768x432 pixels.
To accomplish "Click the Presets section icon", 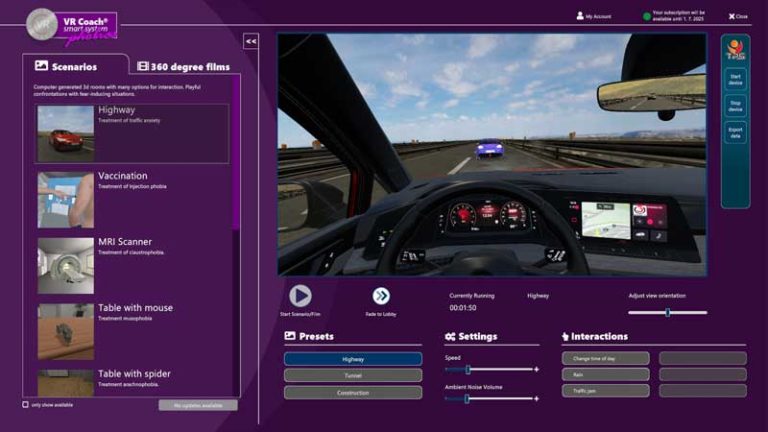I will pos(290,336).
